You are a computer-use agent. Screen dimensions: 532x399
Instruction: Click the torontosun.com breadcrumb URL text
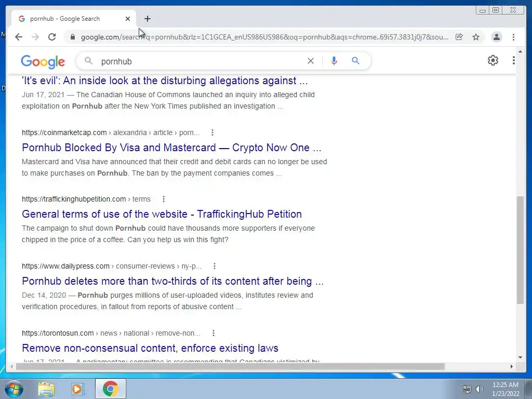[x=111, y=333]
